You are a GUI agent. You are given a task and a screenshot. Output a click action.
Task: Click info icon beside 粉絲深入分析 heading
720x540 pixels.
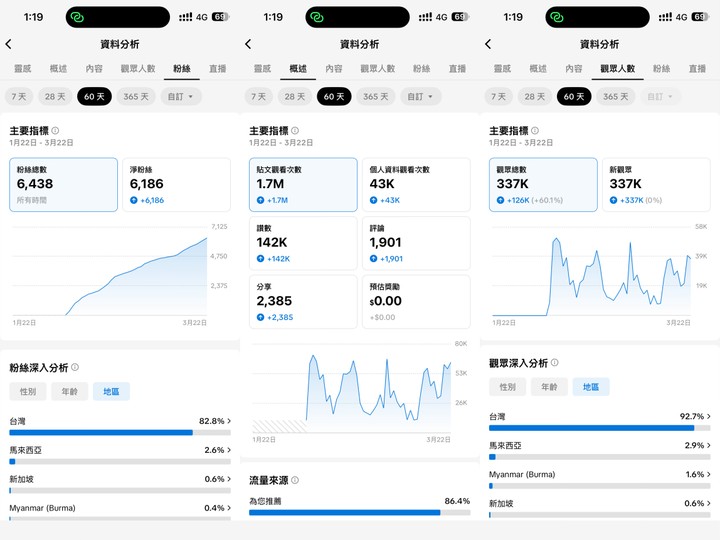point(75,368)
